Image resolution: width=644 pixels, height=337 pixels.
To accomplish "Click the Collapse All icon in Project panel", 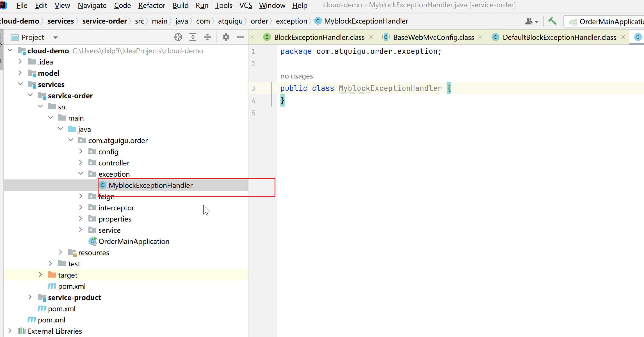I will pos(207,37).
